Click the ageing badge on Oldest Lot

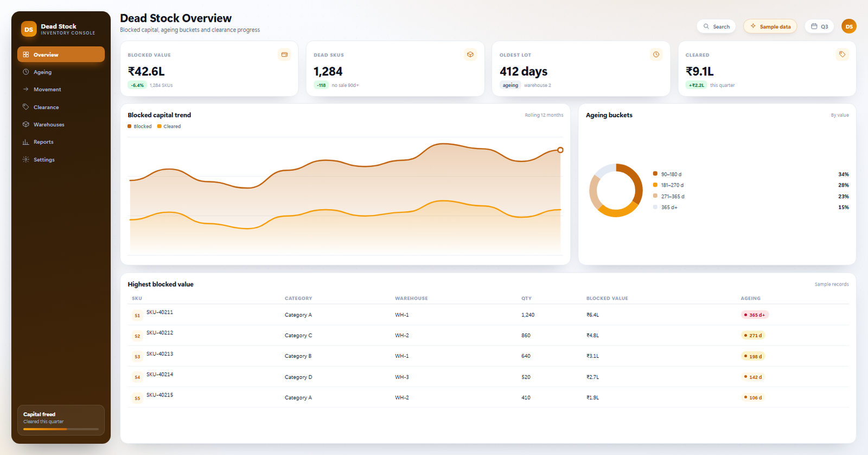(510, 85)
